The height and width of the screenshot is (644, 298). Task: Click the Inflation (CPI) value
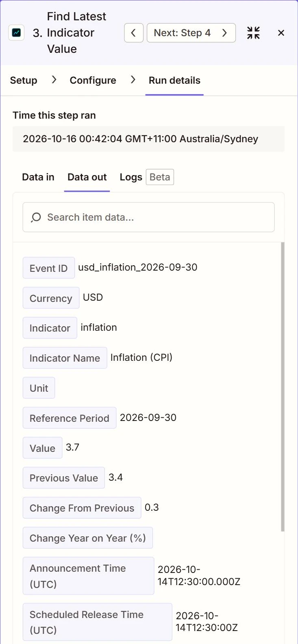pyautogui.click(x=141, y=358)
